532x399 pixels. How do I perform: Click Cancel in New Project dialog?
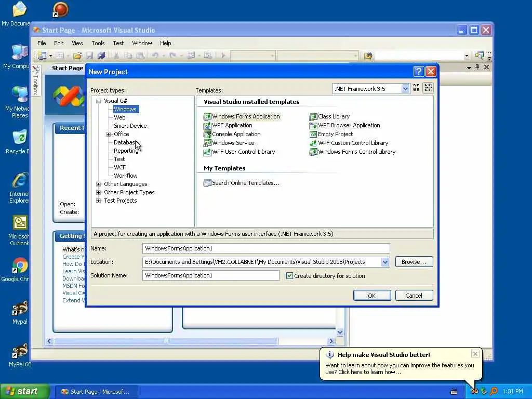tap(414, 296)
